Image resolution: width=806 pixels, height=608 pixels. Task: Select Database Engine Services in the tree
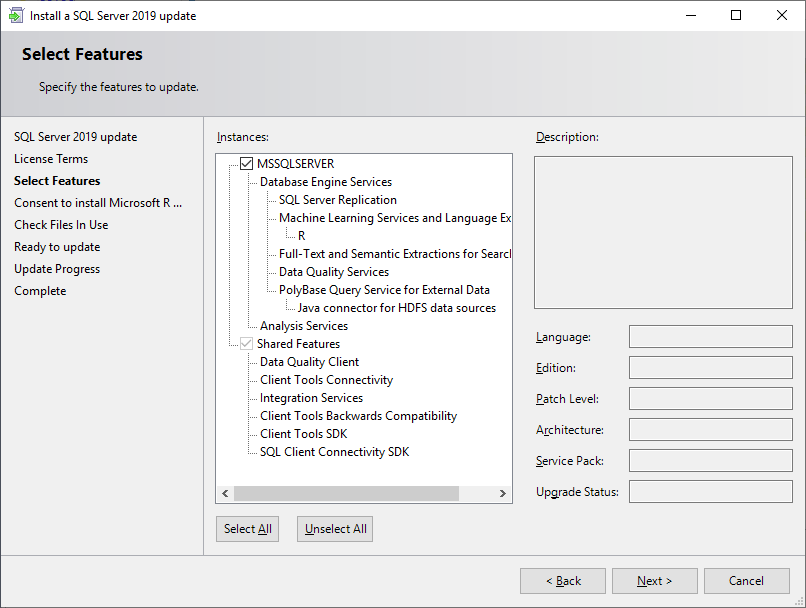pos(326,182)
